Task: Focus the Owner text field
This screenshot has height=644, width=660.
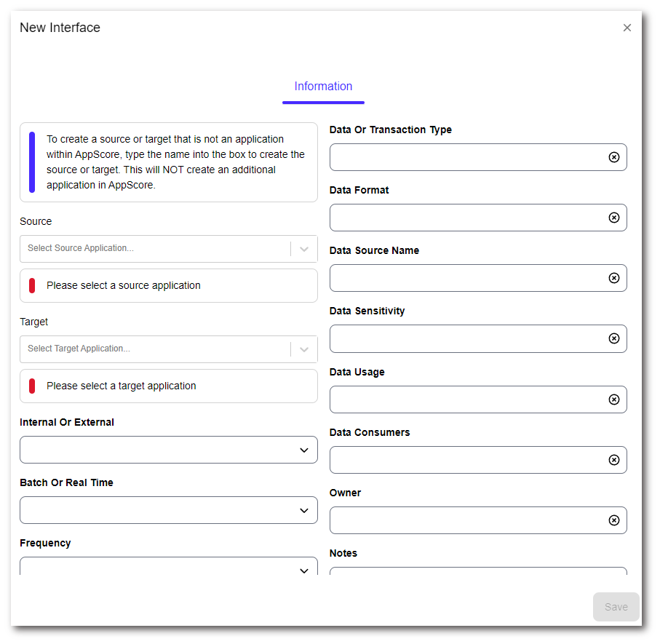Action: pyautogui.click(x=466, y=520)
